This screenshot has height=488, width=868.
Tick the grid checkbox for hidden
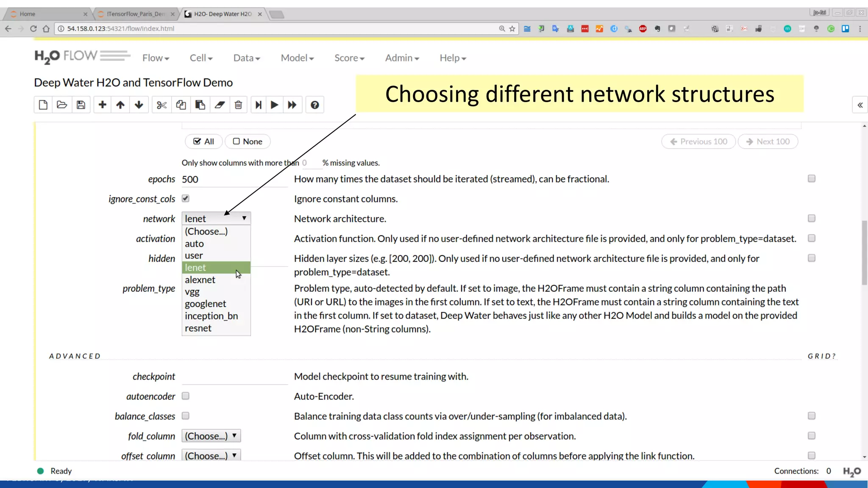coord(812,258)
